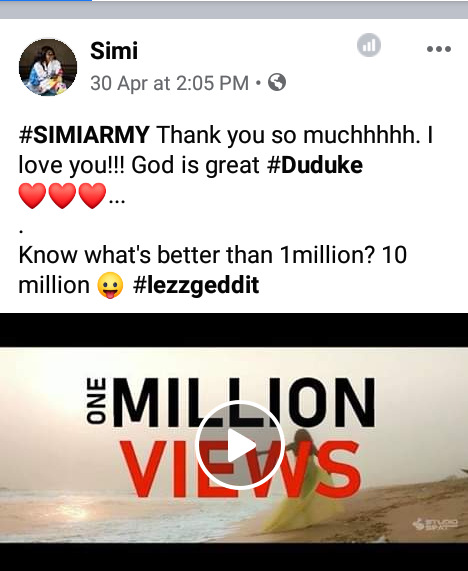Screen dimensions: 468x571
Task: Open the three-dot post options menu
Action: coord(439,49)
